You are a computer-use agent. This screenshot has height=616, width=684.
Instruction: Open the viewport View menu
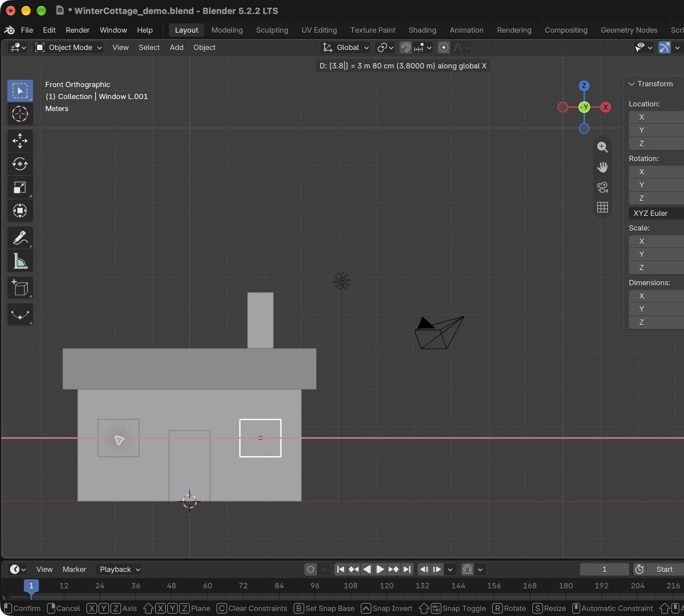120,47
